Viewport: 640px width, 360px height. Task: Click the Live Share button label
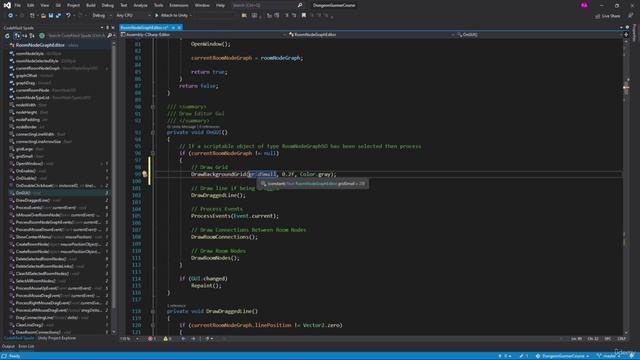pyautogui.click(x=611, y=16)
